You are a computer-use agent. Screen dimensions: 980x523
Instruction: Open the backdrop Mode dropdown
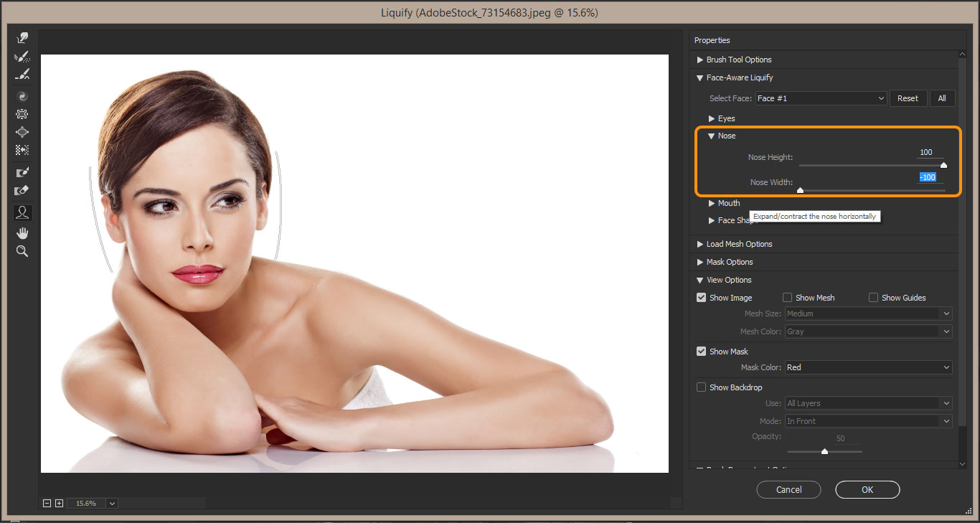(869, 421)
